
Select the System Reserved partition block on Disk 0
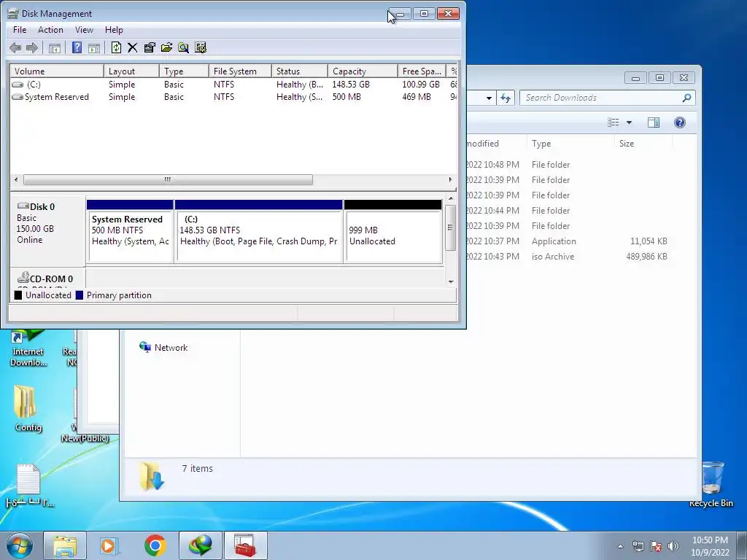130,231
